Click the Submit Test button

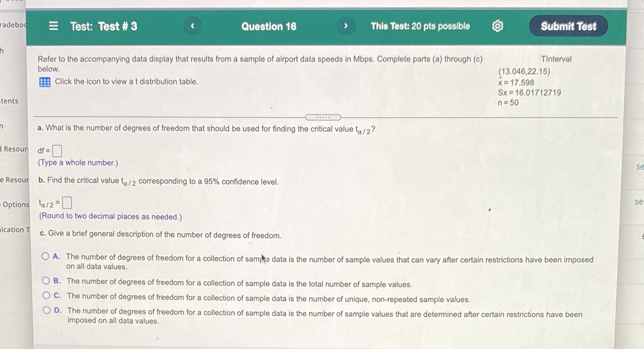[568, 26]
